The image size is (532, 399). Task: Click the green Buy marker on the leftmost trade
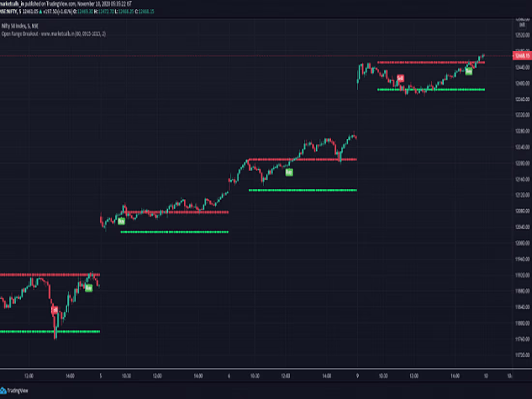(x=89, y=288)
